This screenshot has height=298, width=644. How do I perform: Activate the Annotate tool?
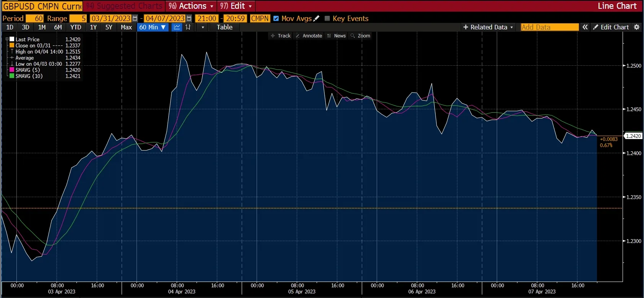click(x=309, y=36)
